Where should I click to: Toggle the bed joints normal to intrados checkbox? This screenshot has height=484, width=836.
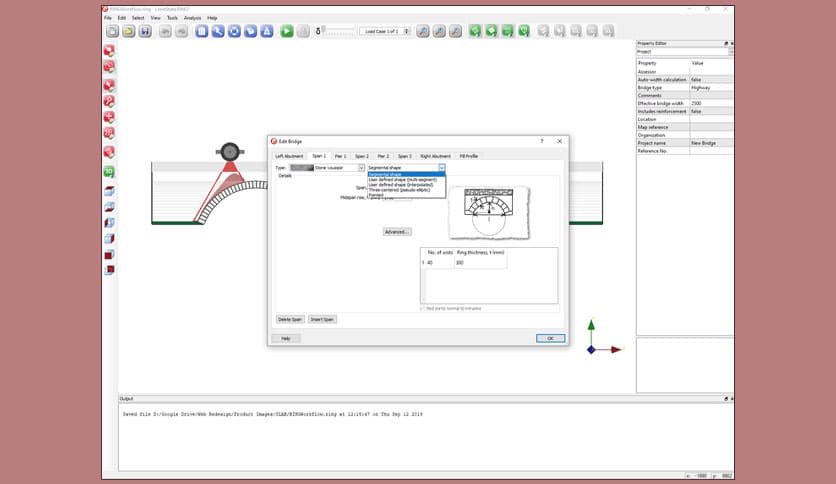tap(422, 308)
